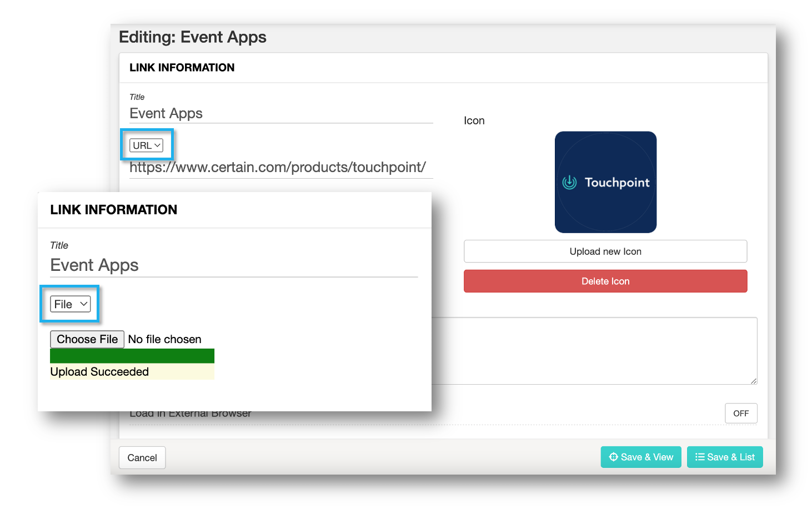Toggle the Load in External Browser OFF switch

pos(741,414)
